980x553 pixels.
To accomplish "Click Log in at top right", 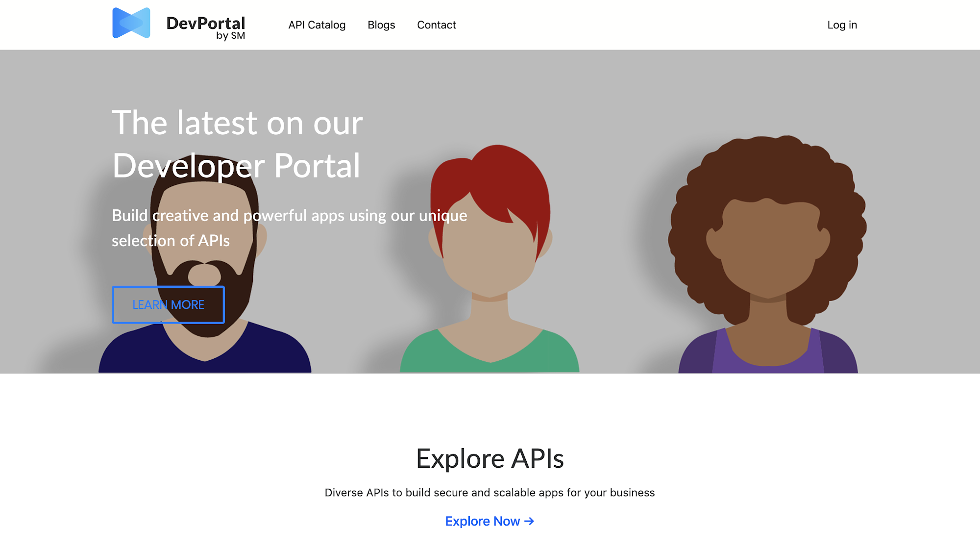I will [x=842, y=25].
